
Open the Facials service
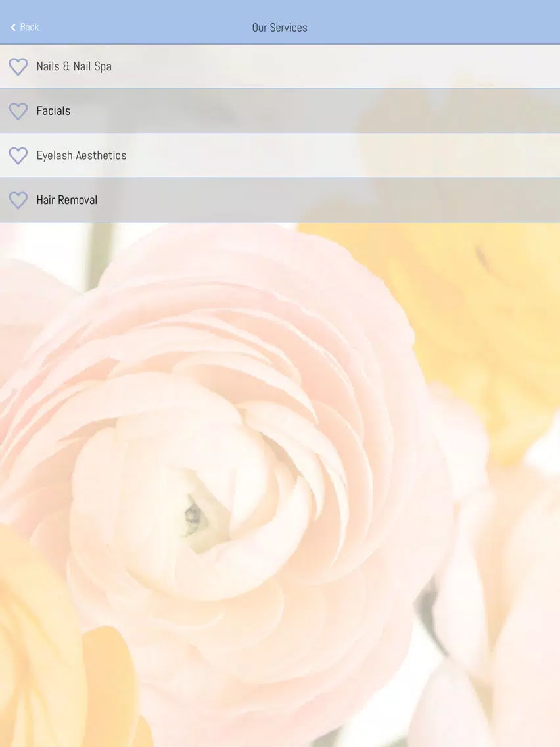(280, 111)
